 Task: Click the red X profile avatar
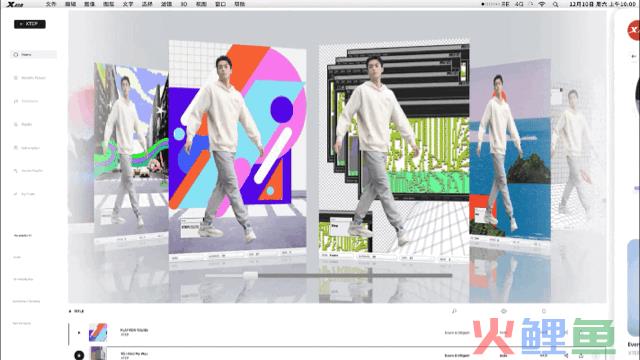634,29
